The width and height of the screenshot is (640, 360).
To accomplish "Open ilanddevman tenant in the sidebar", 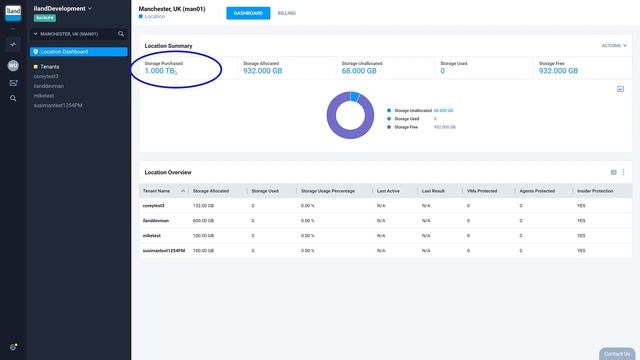I will point(49,86).
